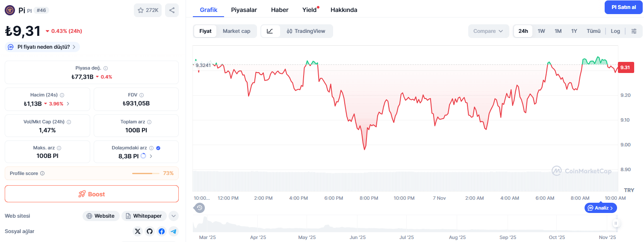Image resolution: width=644 pixels, height=242 pixels.
Task: Open 'PI fiyatı neden düştü?' explanation
Action: coord(42,47)
